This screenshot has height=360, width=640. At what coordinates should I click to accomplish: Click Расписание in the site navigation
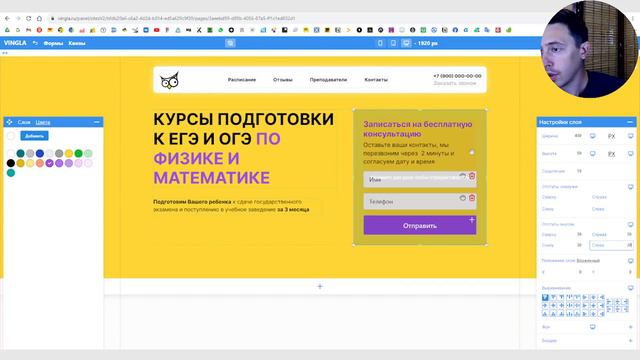[242, 80]
